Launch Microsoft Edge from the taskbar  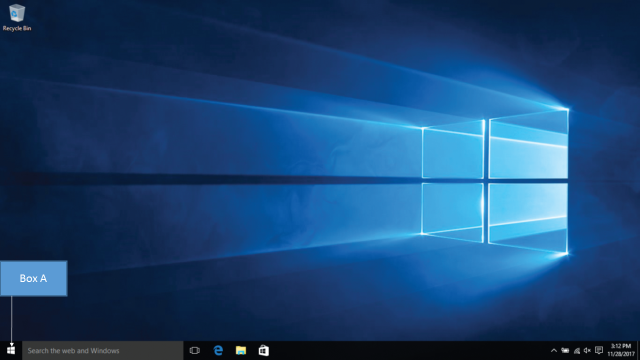(218, 351)
